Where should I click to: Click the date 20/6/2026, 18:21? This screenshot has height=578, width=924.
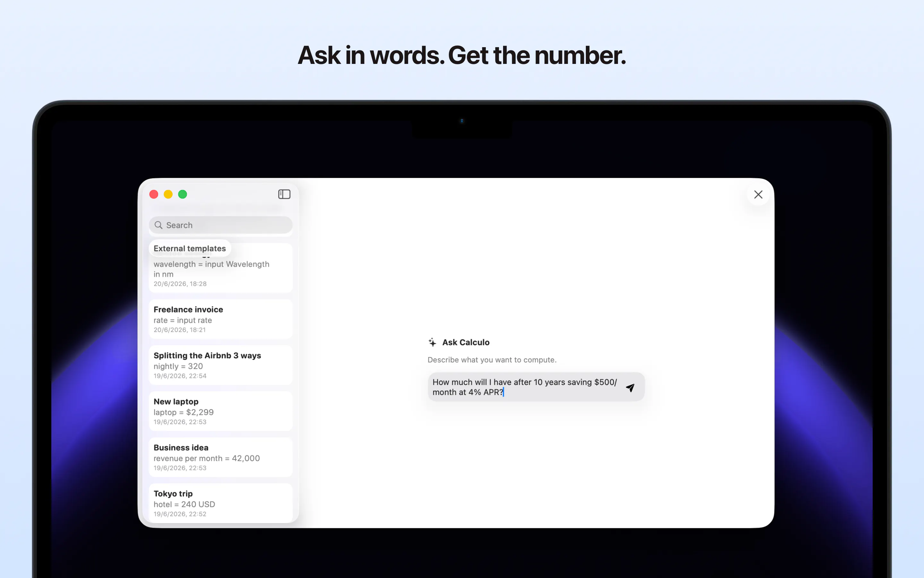click(179, 330)
